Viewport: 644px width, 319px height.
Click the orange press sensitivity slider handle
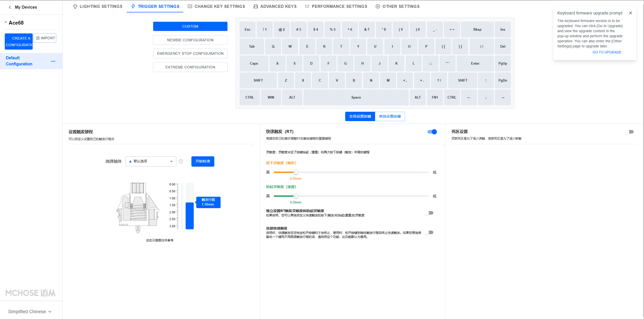[296, 172]
